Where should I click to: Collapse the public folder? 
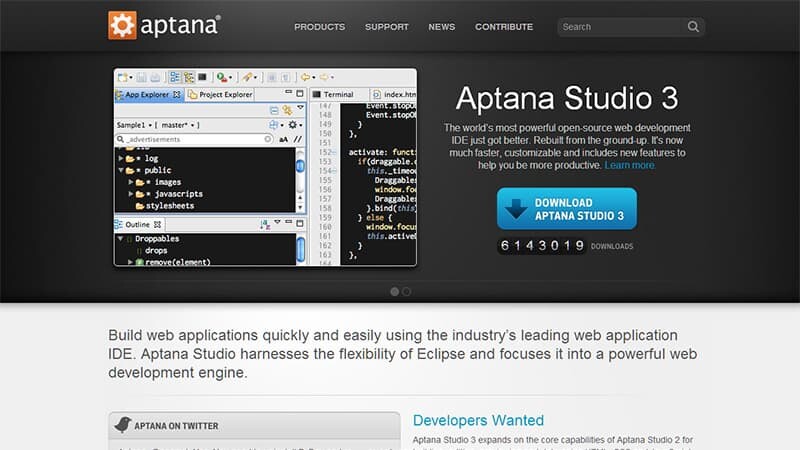click(x=121, y=170)
